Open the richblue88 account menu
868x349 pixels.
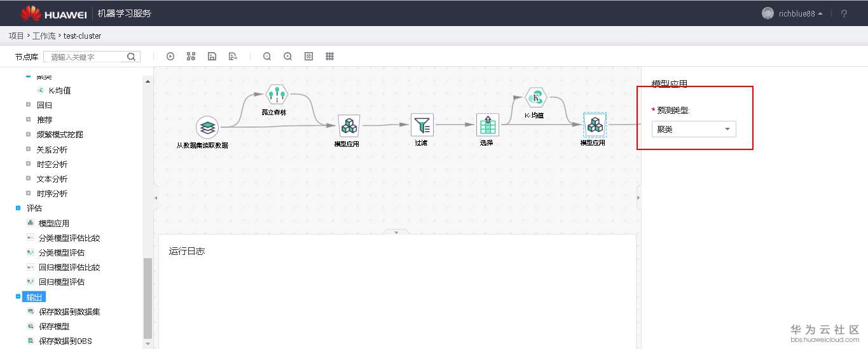click(x=801, y=13)
